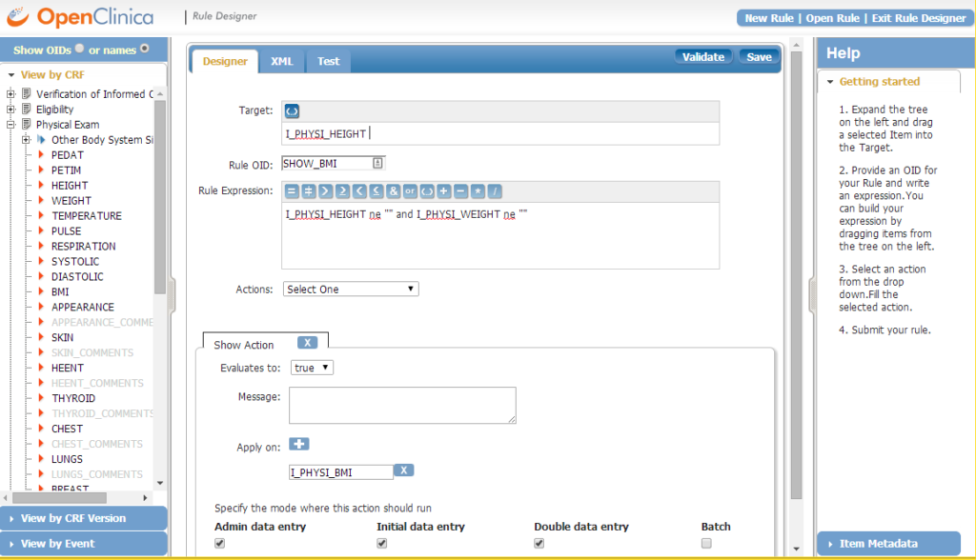Insert the equals operator into expression
This screenshot has height=560, width=976.
(293, 190)
